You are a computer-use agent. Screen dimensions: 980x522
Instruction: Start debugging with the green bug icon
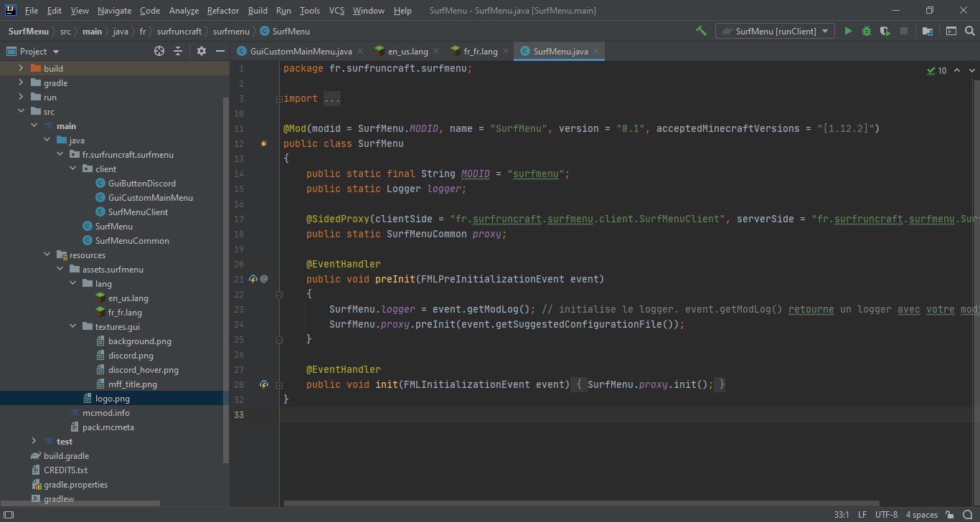867,31
